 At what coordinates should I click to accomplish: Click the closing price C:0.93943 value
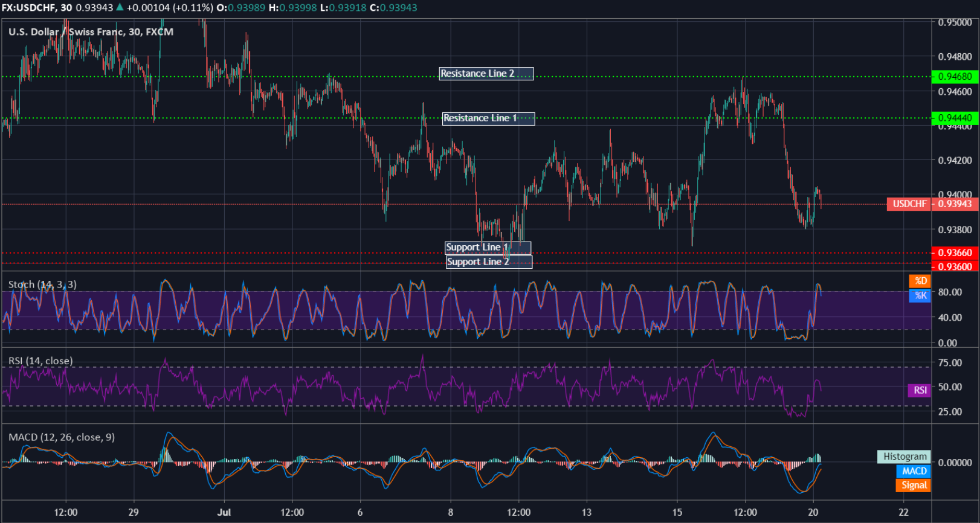[393, 8]
